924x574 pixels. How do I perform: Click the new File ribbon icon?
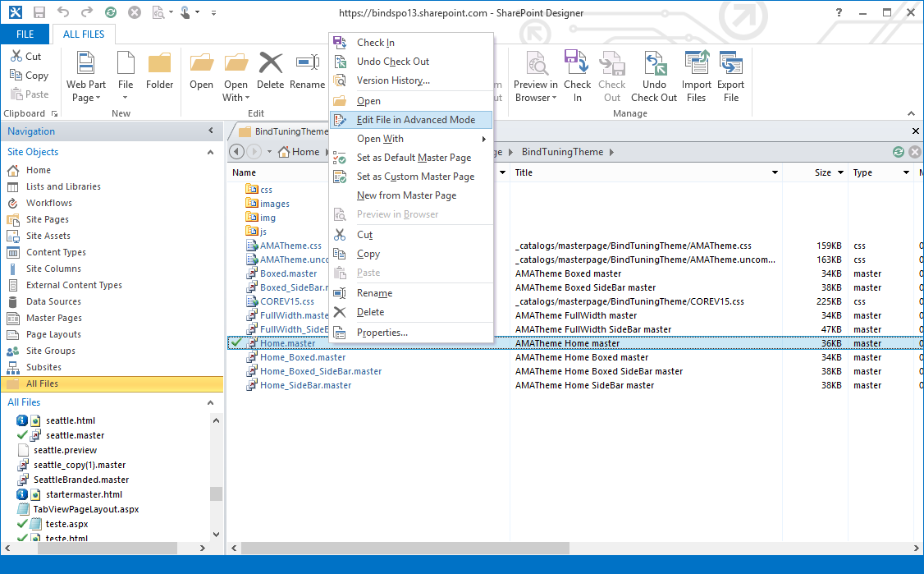point(126,63)
